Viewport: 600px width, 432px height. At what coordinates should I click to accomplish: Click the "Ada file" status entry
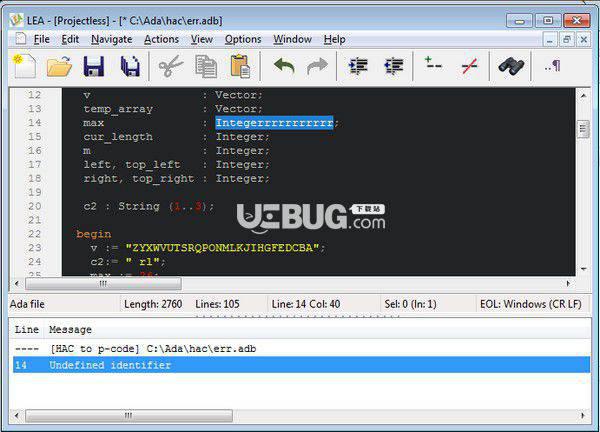pyautogui.click(x=27, y=304)
